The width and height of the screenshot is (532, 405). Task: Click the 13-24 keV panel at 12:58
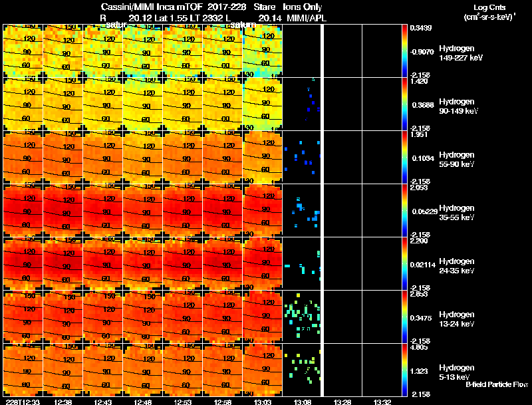tap(223, 317)
